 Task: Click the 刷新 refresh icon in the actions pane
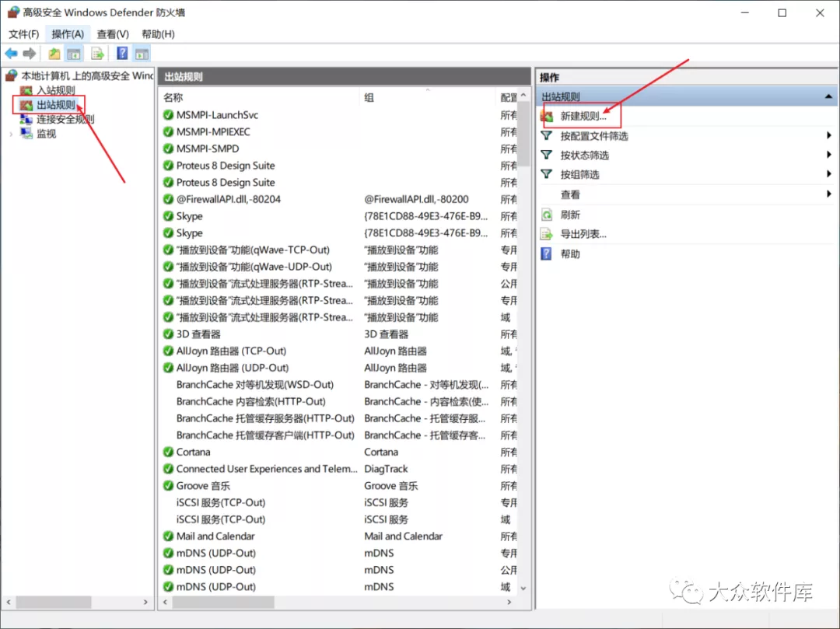point(547,215)
